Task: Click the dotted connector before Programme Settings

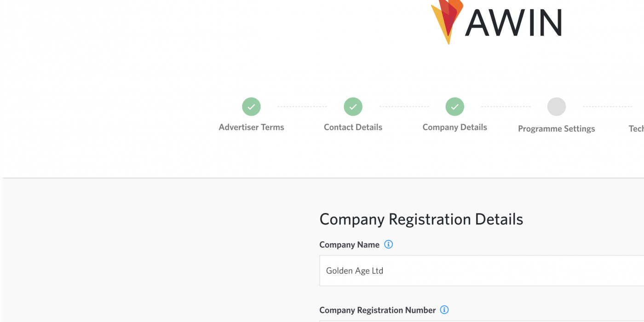Action: tap(506, 107)
